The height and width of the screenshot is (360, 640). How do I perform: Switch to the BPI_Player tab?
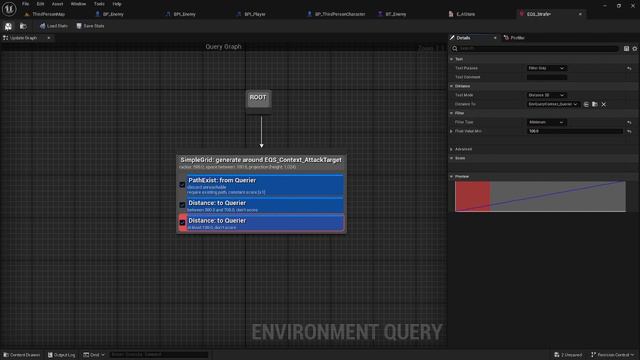click(x=255, y=14)
